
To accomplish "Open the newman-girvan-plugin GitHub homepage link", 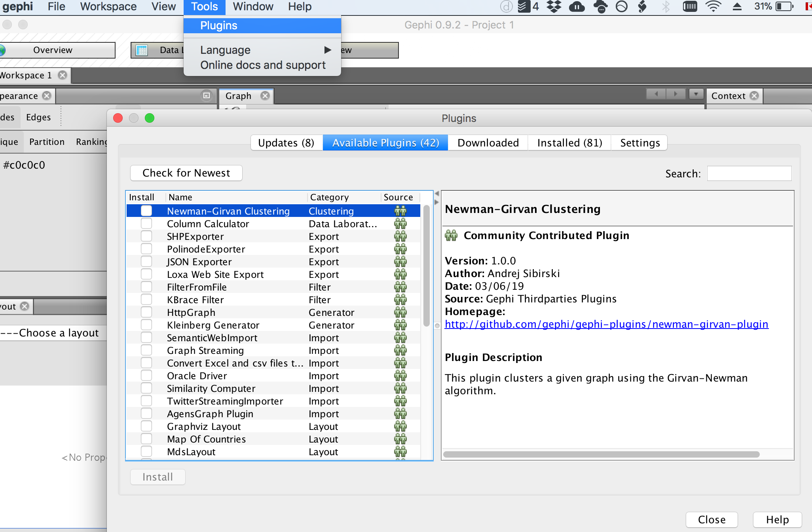I will pos(606,324).
